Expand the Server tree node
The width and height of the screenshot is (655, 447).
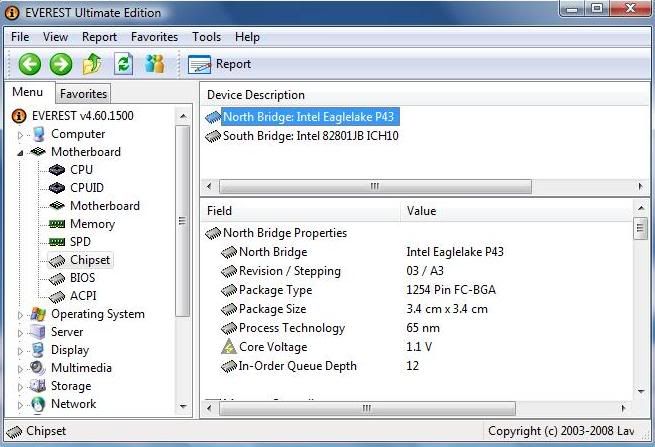(x=20, y=333)
